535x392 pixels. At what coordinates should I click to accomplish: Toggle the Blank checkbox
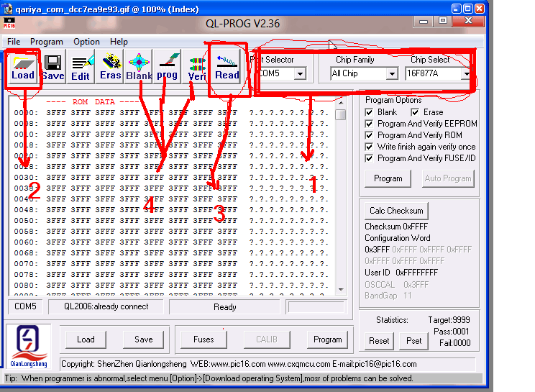click(369, 112)
